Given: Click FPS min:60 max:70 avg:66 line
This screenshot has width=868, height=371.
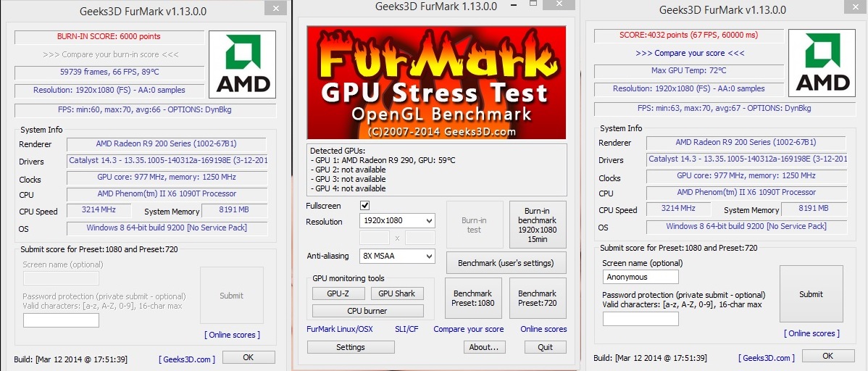Looking at the screenshot, I should 145,109.
